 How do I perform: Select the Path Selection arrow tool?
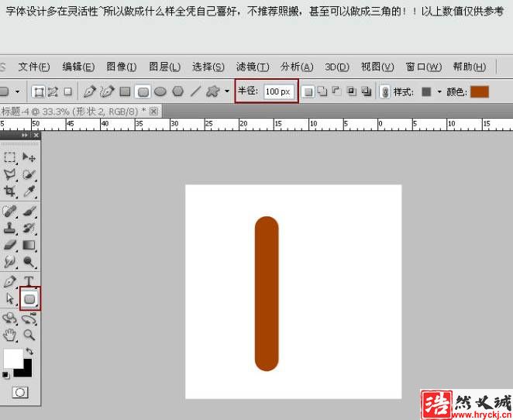coord(10,298)
